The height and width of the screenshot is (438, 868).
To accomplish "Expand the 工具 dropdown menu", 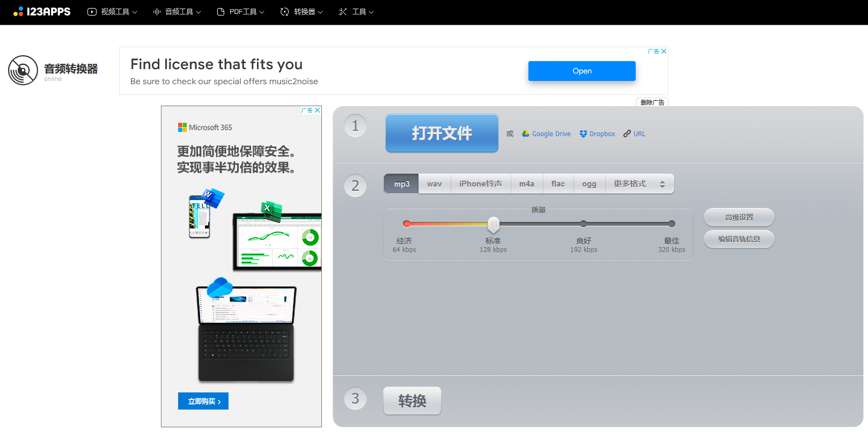I will (356, 12).
